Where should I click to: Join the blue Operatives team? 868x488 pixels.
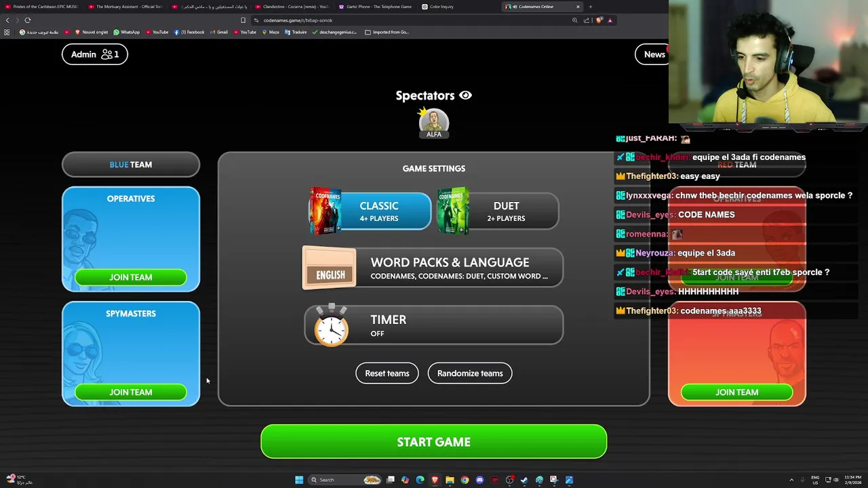point(131,277)
